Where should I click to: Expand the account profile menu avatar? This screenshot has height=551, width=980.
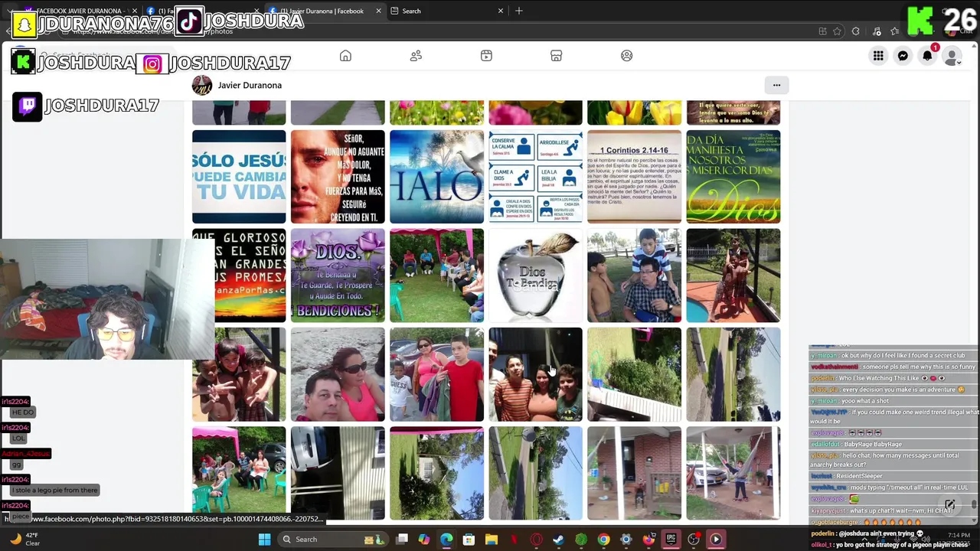952,56
